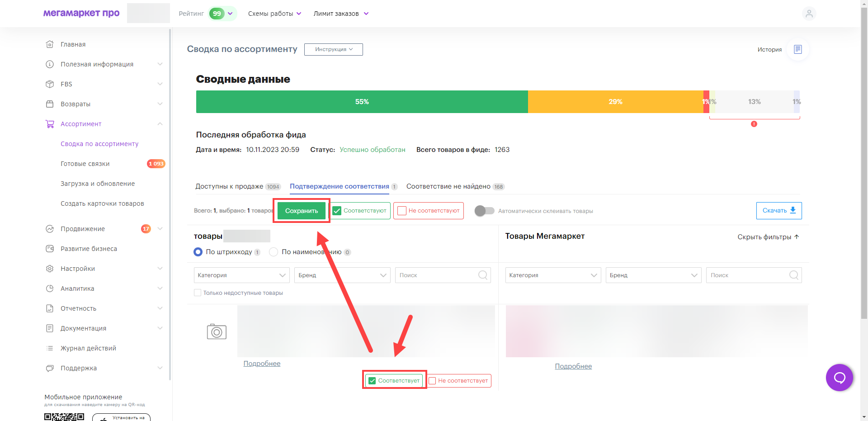The height and width of the screenshot is (421, 868).
Task: Open the purple support chat bubble
Action: pyautogui.click(x=839, y=377)
